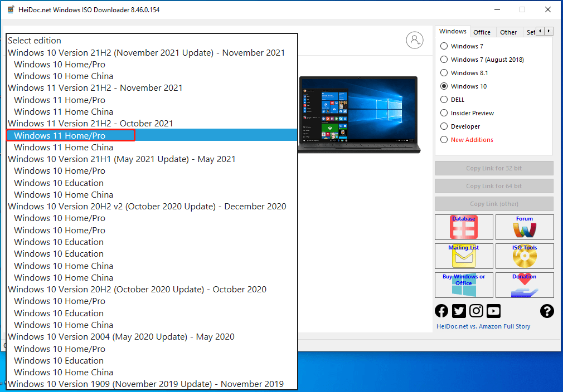Open the help question mark icon
This screenshot has height=392, width=563.
[x=547, y=311]
